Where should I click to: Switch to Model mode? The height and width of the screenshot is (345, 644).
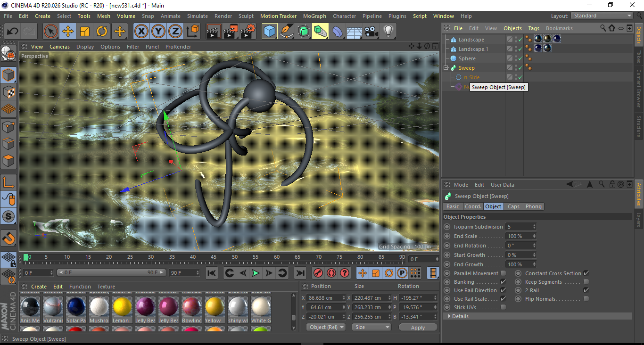click(x=8, y=75)
